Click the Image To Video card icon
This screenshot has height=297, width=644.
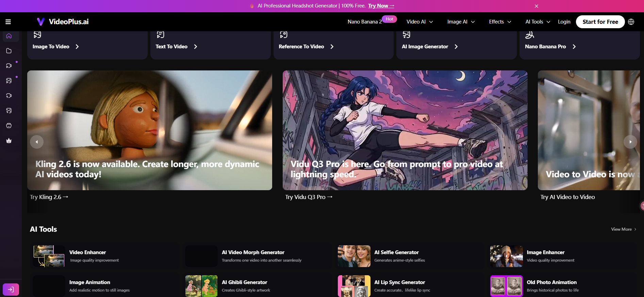click(x=37, y=34)
